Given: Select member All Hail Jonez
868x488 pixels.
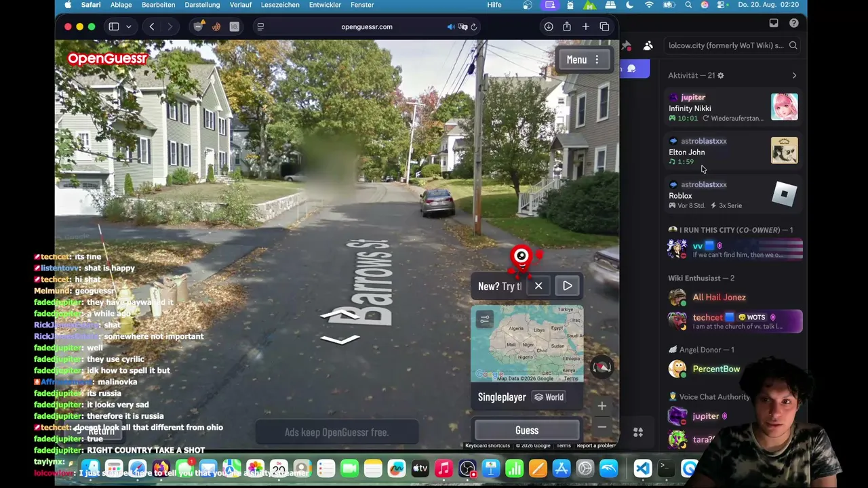Looking at the screenshot, I should pyautogui.click(x=734, y=297).
